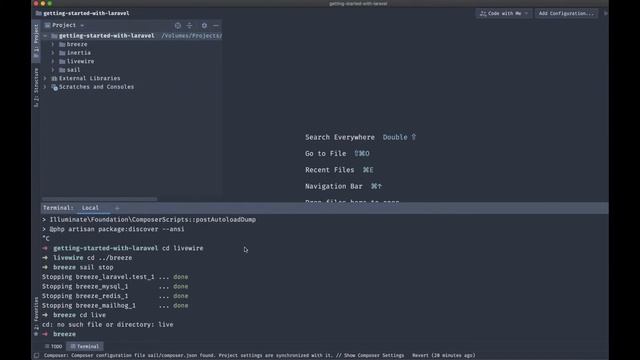Click the Project panel horizontal scrollbar
Screen dimensions: 640x360
99,199
